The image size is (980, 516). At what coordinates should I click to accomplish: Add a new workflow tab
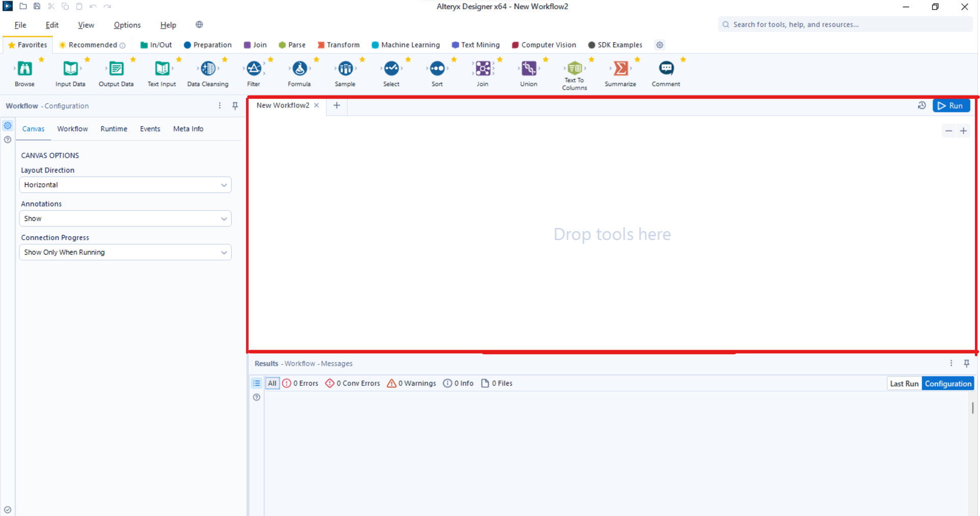coord(336,105)
